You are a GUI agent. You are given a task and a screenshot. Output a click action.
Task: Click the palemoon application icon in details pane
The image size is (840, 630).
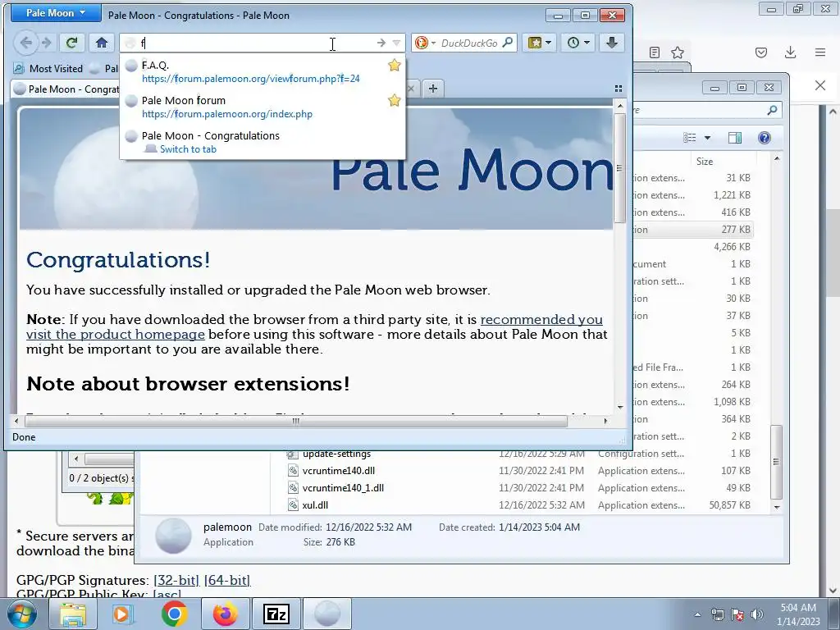pos(173,535)
